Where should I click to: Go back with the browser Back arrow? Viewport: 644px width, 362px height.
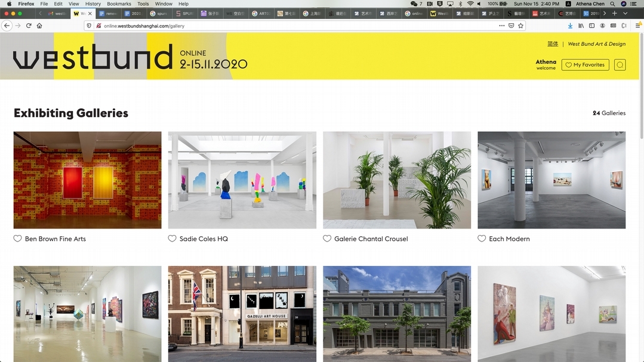[x=7, y=26]
